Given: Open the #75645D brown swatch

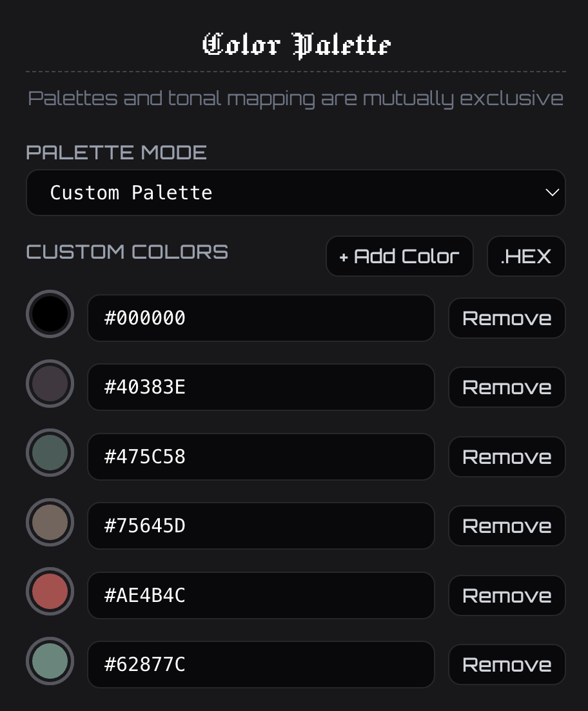Looking at the screenshot, I should click(x=50, y=523).
